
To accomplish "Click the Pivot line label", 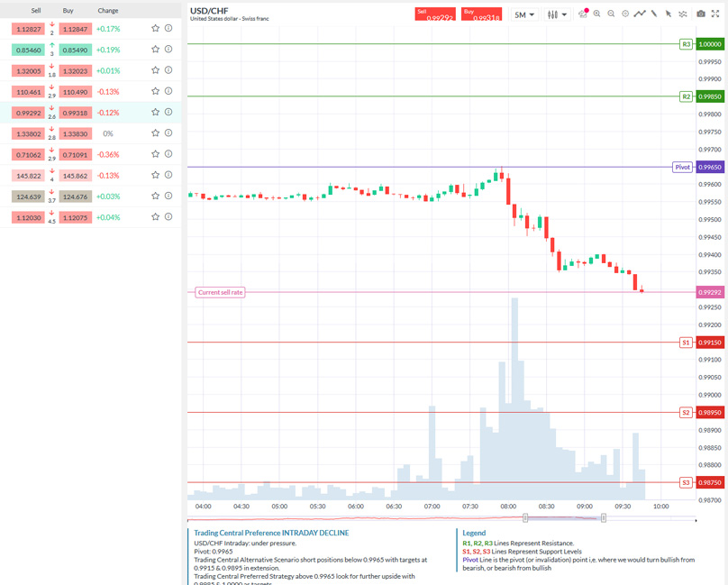I will pos(683,168).
